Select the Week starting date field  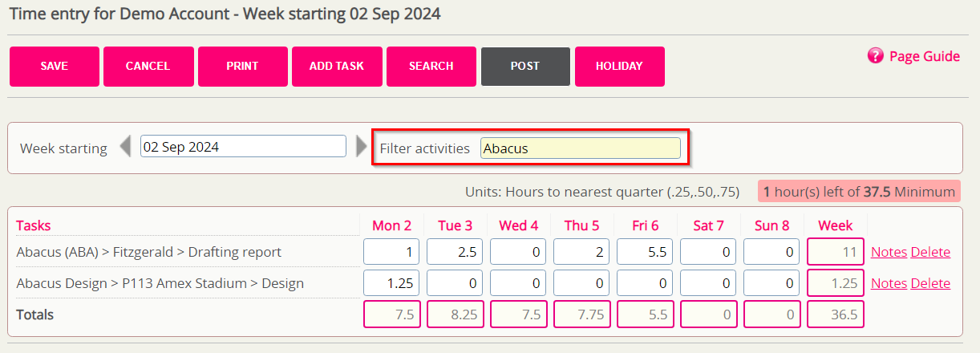pyautogui.click(x=243, y=147)
